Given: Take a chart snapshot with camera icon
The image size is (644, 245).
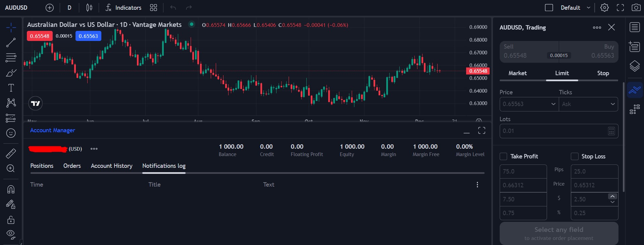Looking at the screenshot, I should pyautogui.click(x=636, y=8).
